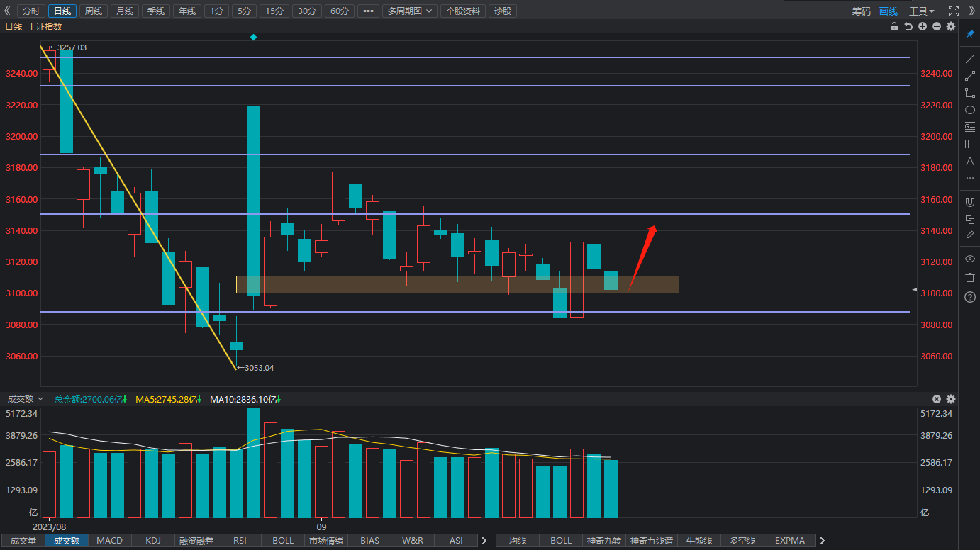Open the pencil edit drawing tool

tap(970, 235)
